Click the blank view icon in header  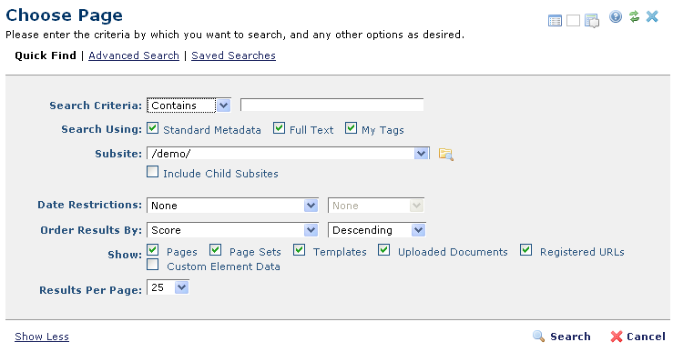pyautogui.click(x=573, y=20)
